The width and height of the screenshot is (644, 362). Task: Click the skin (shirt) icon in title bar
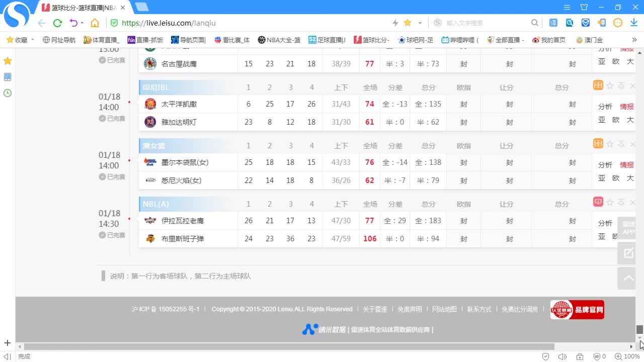click(584, 7)
